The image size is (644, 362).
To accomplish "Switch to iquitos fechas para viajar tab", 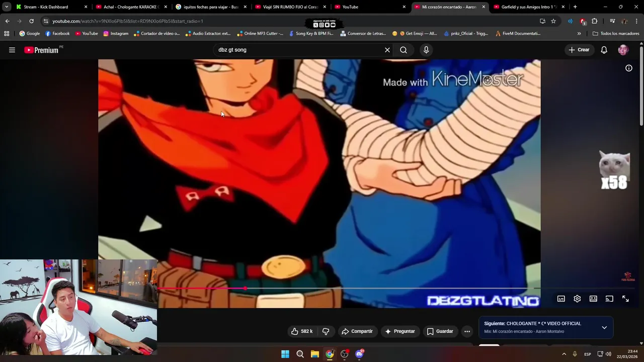I will 211,7.
